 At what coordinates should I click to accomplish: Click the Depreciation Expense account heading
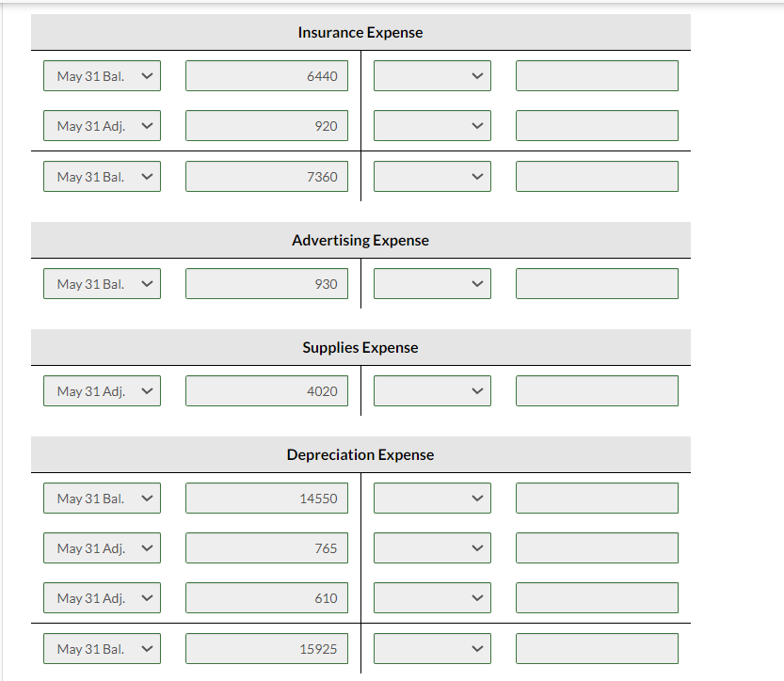360,454
